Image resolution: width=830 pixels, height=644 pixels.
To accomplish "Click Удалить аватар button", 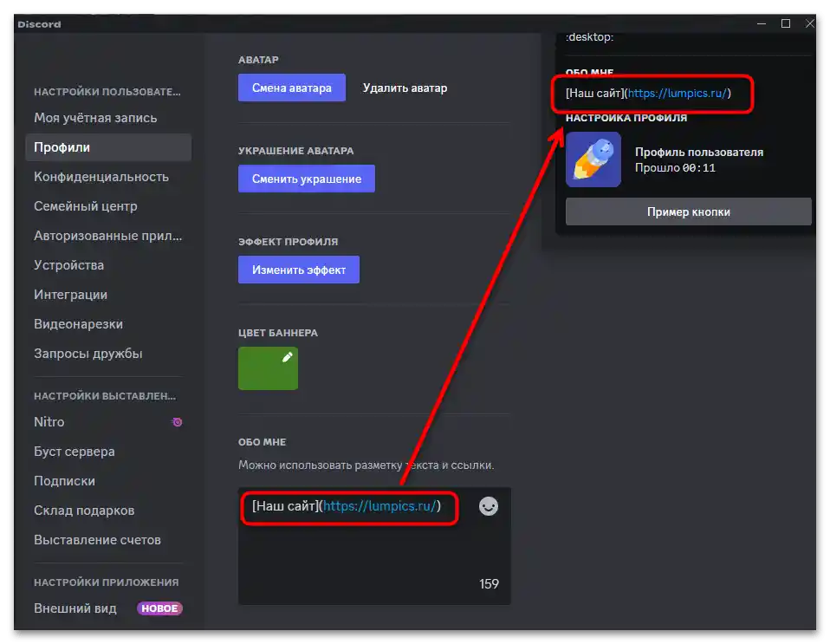I will pyautogui.click(x=405, y=88).
